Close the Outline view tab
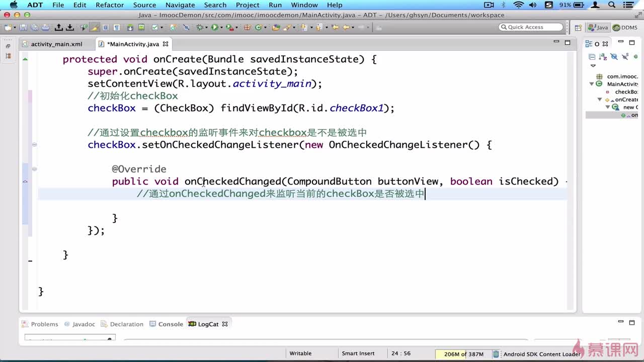Viewport: 644px width, 362px height. (605, 44)
